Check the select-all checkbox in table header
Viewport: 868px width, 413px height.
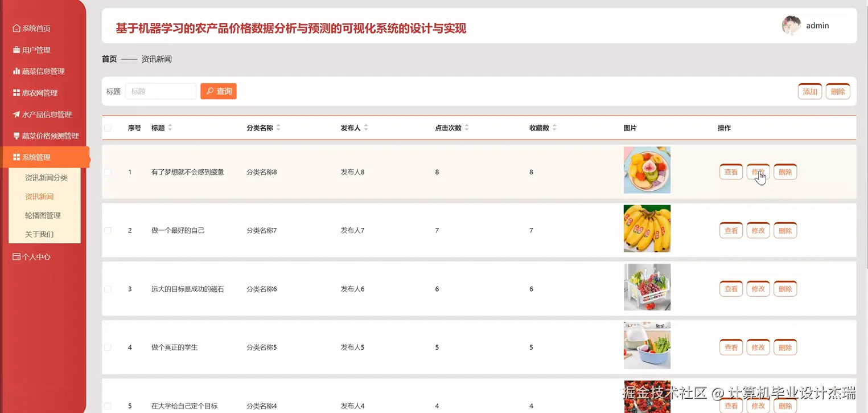108,128
